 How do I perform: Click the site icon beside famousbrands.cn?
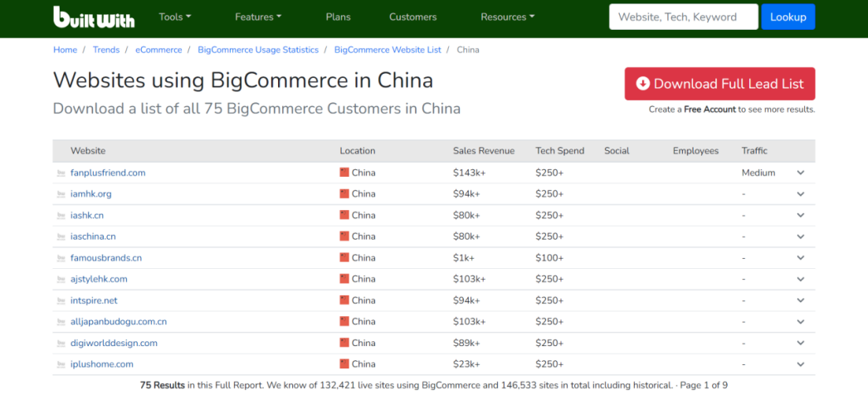click(61, 258)
